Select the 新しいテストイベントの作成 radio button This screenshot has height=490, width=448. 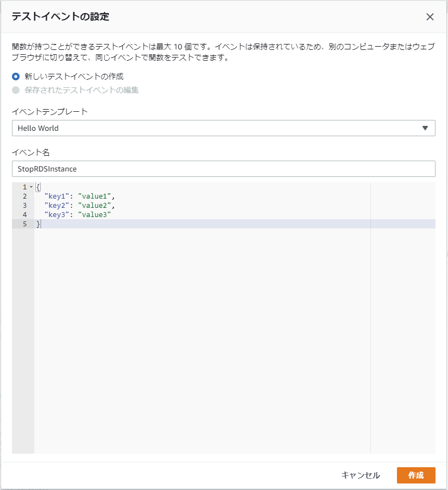click(x=15, y=77)
